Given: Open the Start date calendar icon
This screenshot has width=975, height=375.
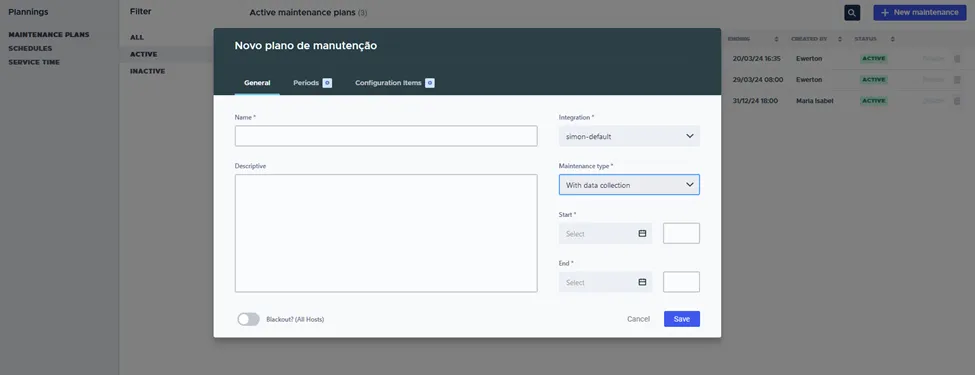Looking at the screenshot, I should tap(642, 233).
